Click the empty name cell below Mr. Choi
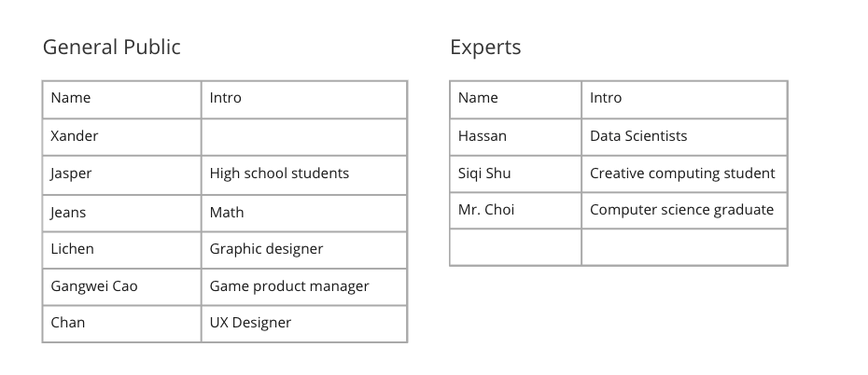Viewport: 868px width, 375px height. [515, 247]
